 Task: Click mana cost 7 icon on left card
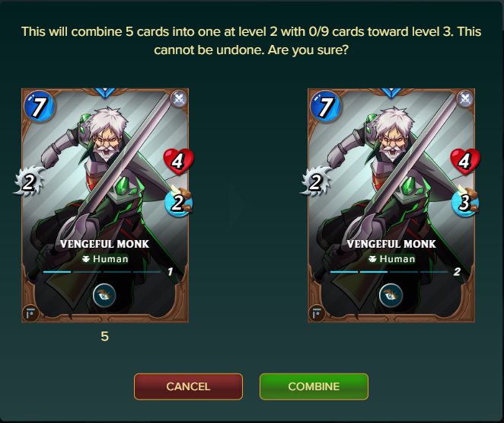tap(40, 106)
